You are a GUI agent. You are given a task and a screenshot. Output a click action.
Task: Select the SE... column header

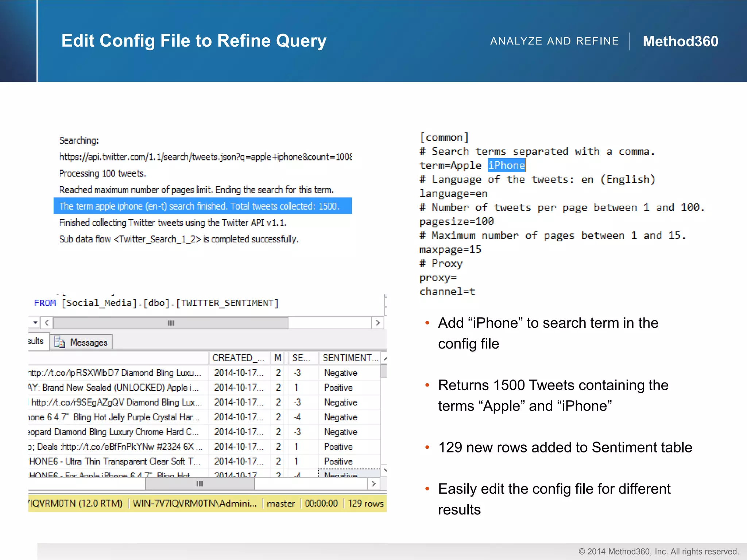[x=302, y=358]
